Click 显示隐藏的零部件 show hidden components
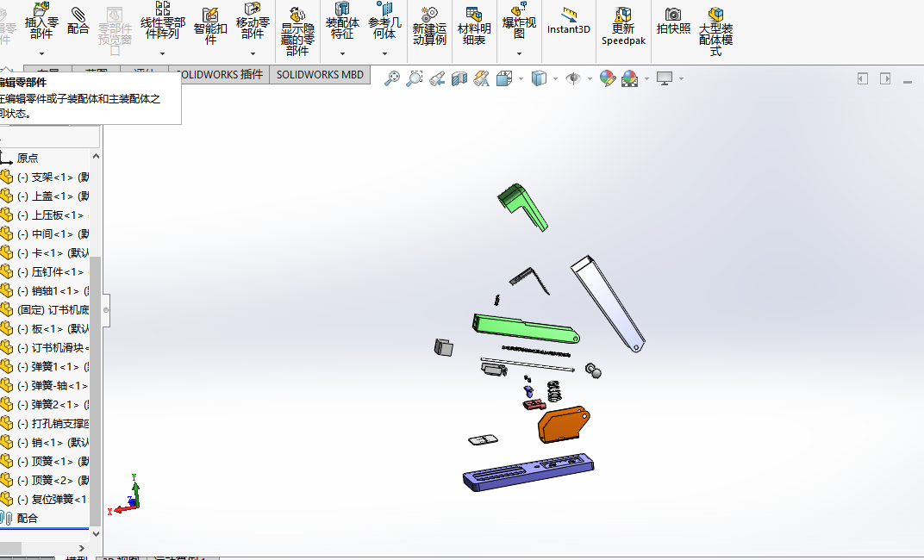 pos(297,32)
